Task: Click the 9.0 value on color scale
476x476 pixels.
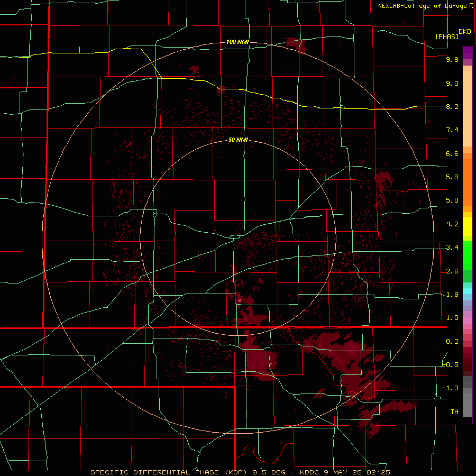Action: tap(452, 83)
